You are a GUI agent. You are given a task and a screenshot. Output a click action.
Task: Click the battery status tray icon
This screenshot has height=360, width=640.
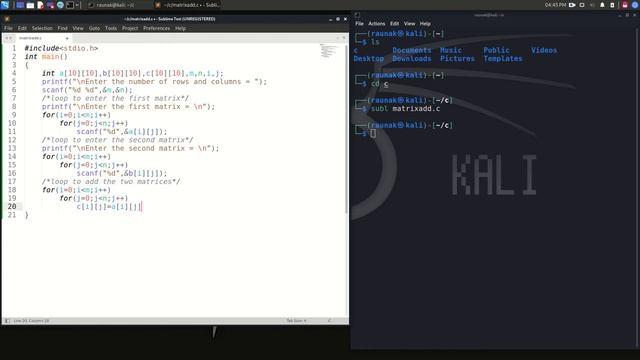click(x=612, y=5)
